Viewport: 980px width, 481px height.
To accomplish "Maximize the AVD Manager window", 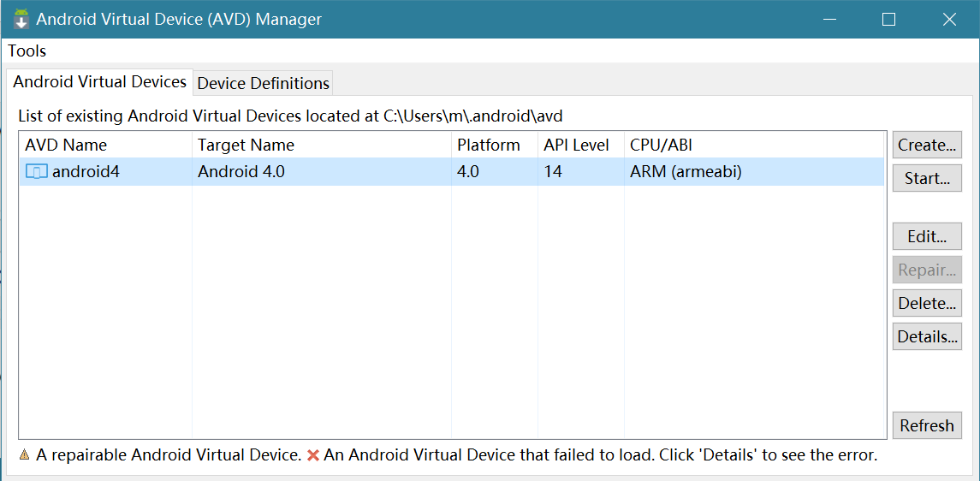I will point(888,19).
